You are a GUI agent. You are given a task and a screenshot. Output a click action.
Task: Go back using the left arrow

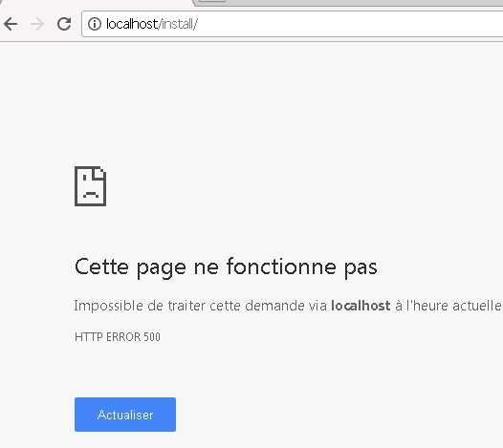tap(11, 24)
